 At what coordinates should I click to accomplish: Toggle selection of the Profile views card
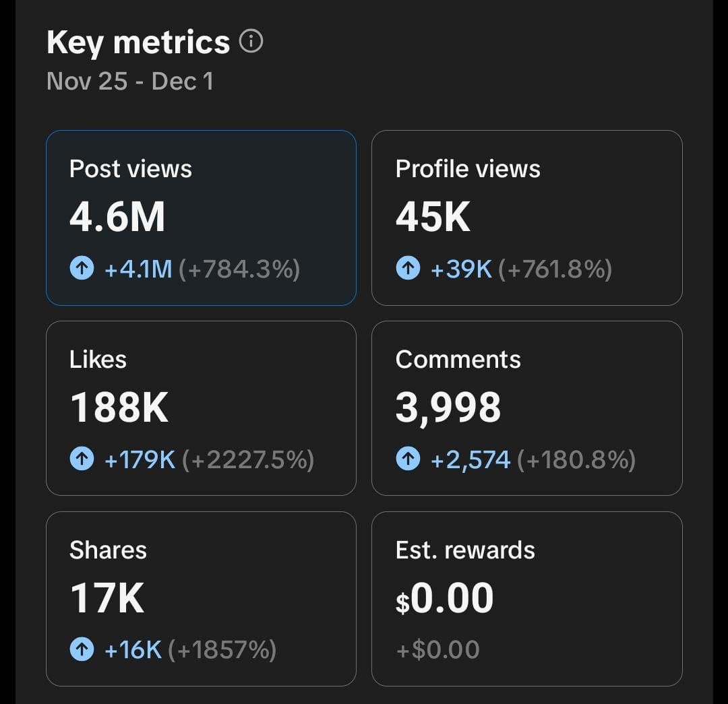point(526,219)
